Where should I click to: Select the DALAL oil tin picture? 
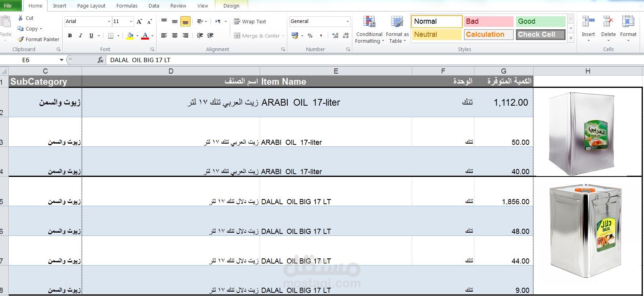(x=586, y=230)
